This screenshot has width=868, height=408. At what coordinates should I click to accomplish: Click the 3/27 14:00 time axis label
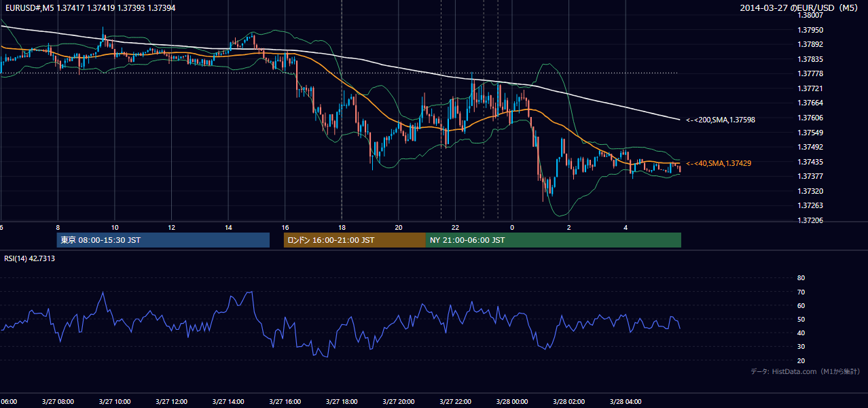pyautogui.click(x=228, y=401)
